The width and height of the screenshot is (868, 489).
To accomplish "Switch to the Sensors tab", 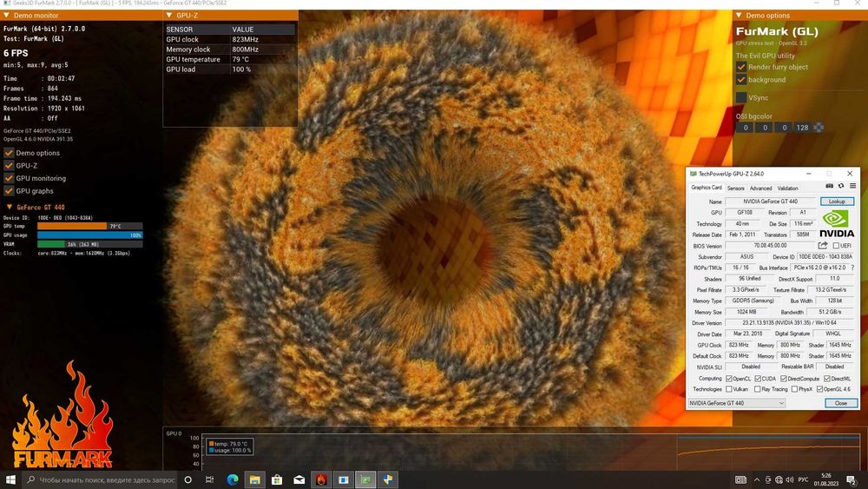I will [x=736, y=188].
